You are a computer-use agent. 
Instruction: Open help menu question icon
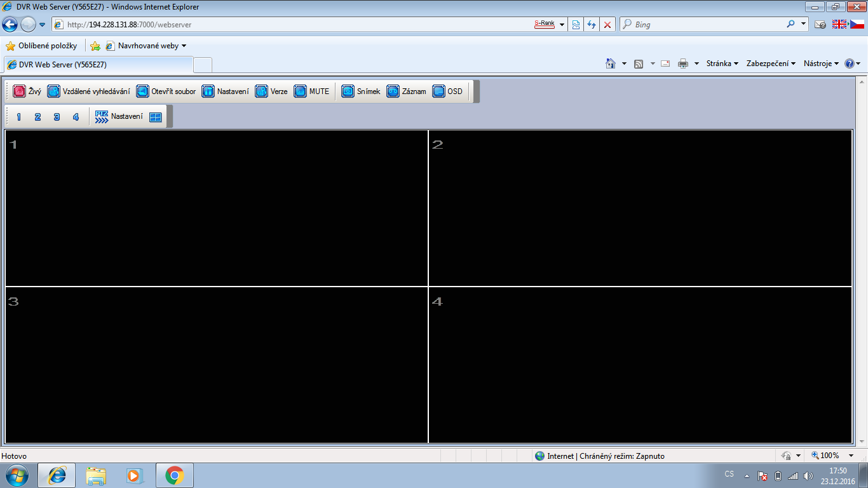coord(852,64)
